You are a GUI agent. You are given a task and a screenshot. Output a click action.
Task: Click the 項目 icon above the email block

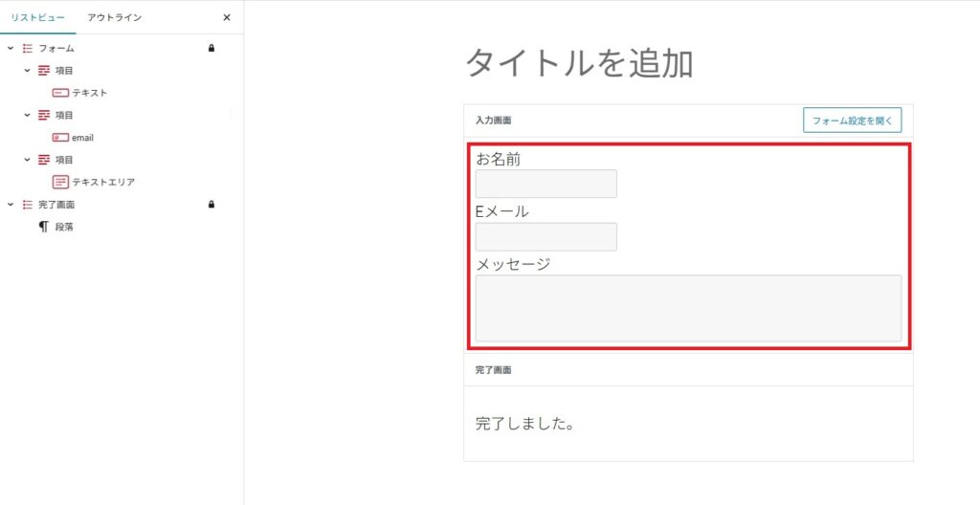pyautogui.click(x=44, y=115)
